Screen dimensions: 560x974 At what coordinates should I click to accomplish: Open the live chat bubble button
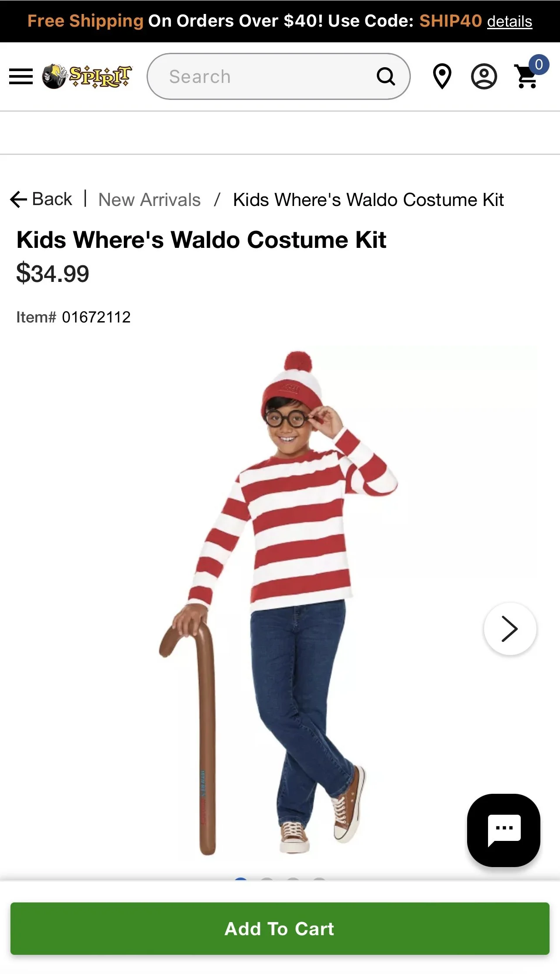click(x=504, y=830)
